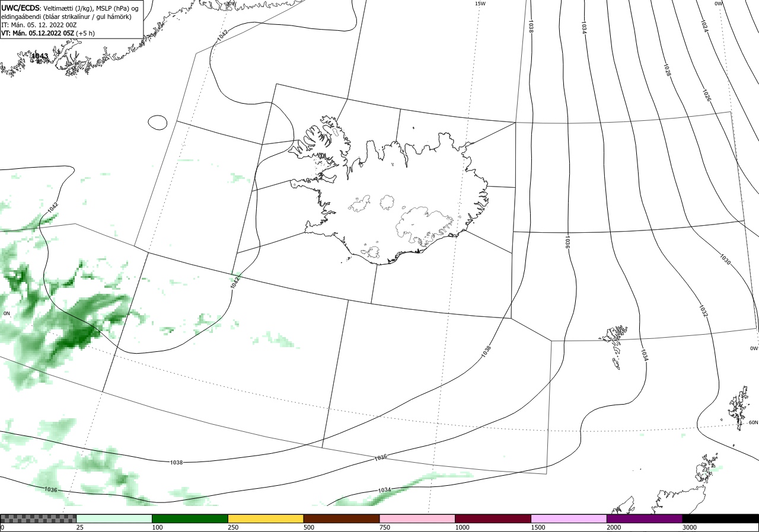
Task: Select the "eldingaábendi (bláar strikalínur / gul hámörk)" line
Action: tap(66, 17)
